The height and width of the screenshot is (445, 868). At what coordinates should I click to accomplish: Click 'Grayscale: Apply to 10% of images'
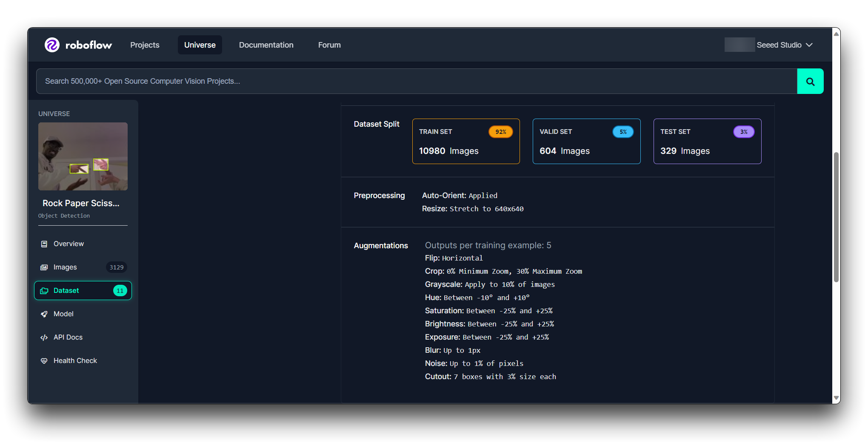tap(490, 284)
